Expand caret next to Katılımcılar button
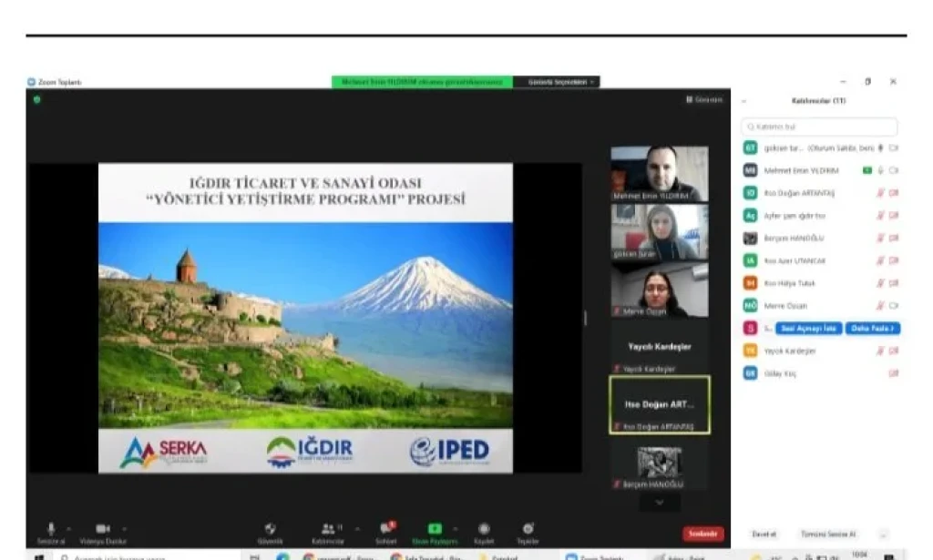Screen dimensions: 933x560 coord(357,528)
